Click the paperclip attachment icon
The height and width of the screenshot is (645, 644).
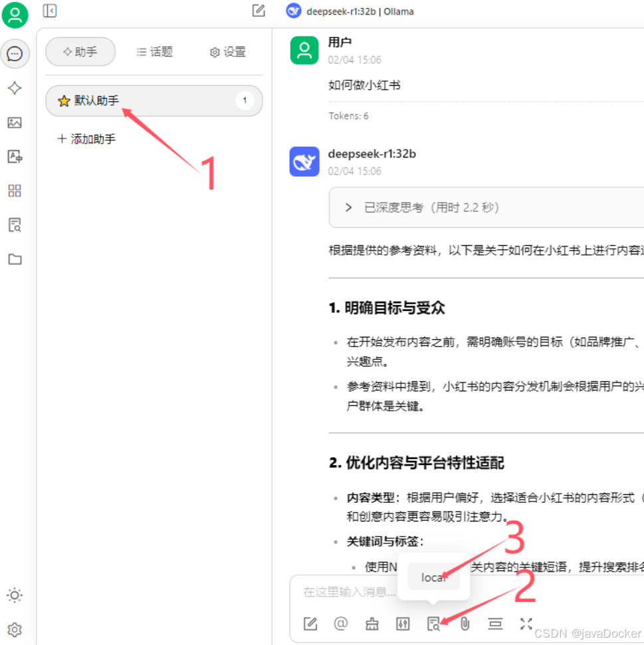[465, 624]
